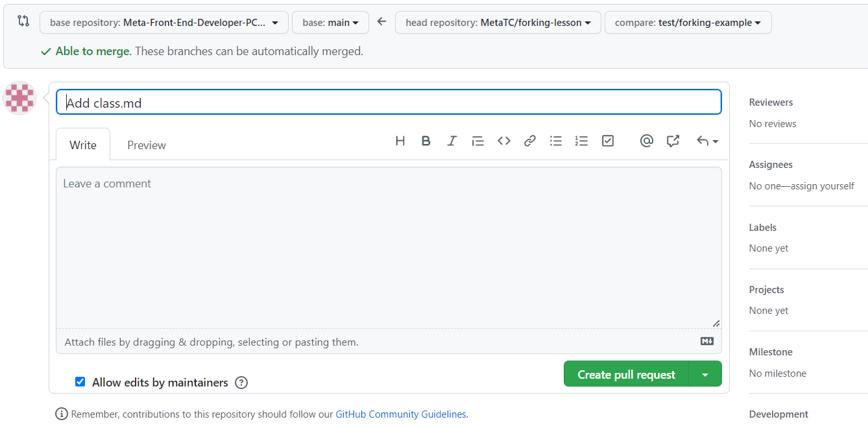868x428 pixels.
Task: Add a task list with checkbox icon
Action: point(608,141)
